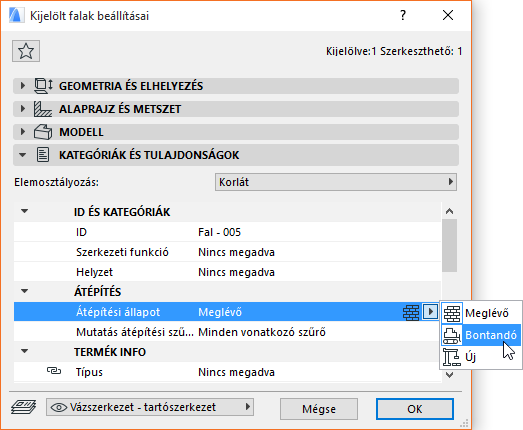The image size is (523, 430).
Task: Click the eye icon in the layer dropdown
Action: (x=59, y=407)
